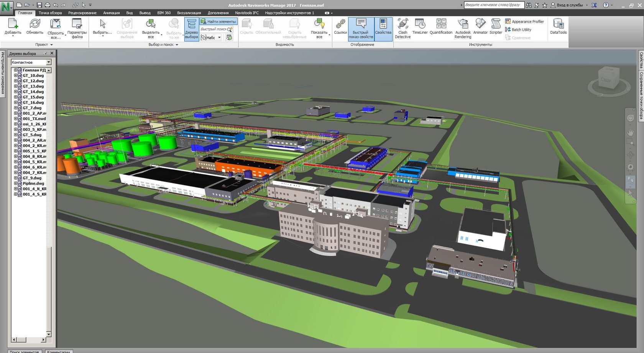Viewport: 644px width, 353px height.
Task: Click the manage sets icon beside Наборы
Action: [x=229, y=37]
